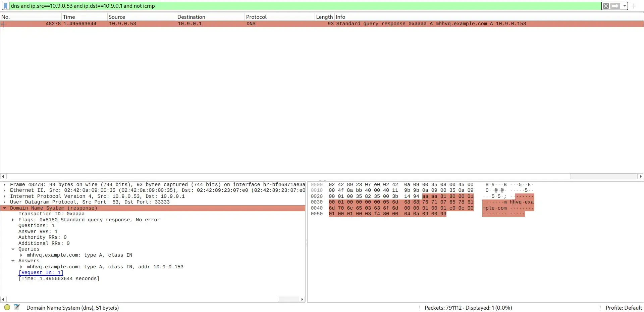This screenshot has width=644, height=312.
Task: Click the details pane scrollbar left arrow
Action: [x=3, y=299]
